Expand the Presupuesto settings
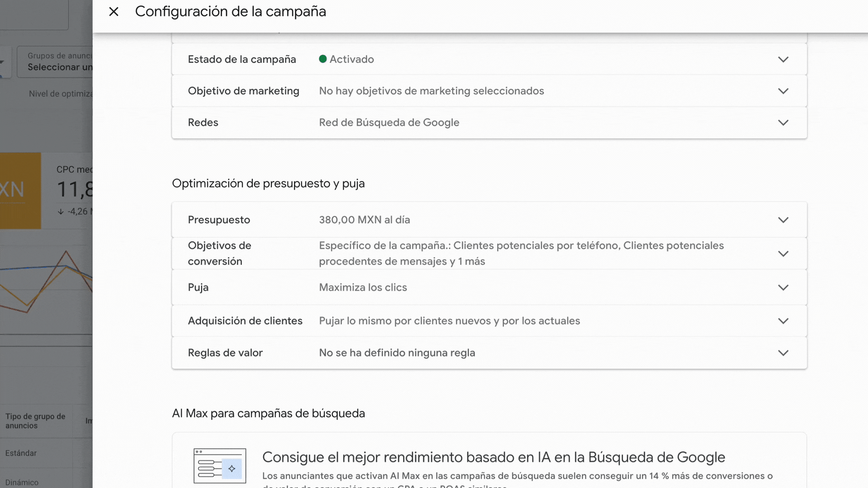 [x=783, y=220]
